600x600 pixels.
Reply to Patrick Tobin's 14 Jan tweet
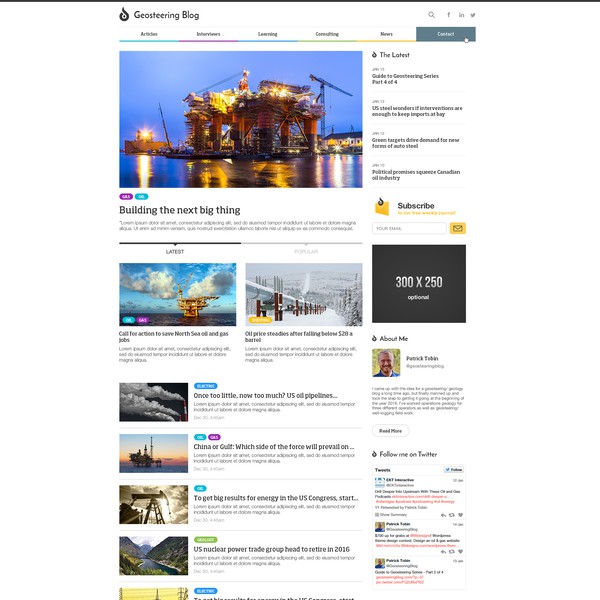click(443, 552)
